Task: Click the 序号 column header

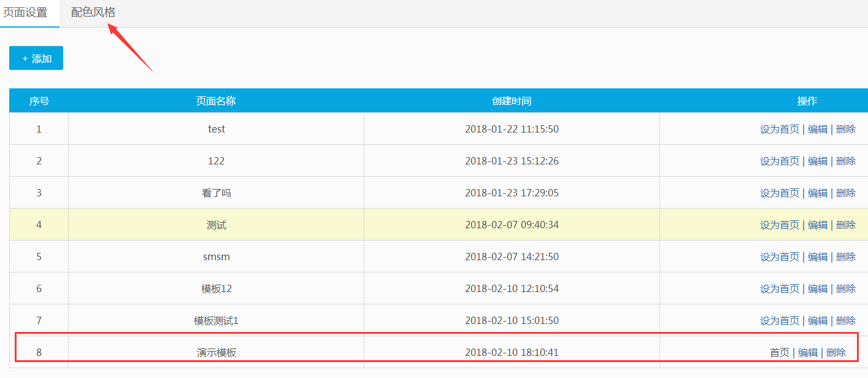Action: point(39,101)
